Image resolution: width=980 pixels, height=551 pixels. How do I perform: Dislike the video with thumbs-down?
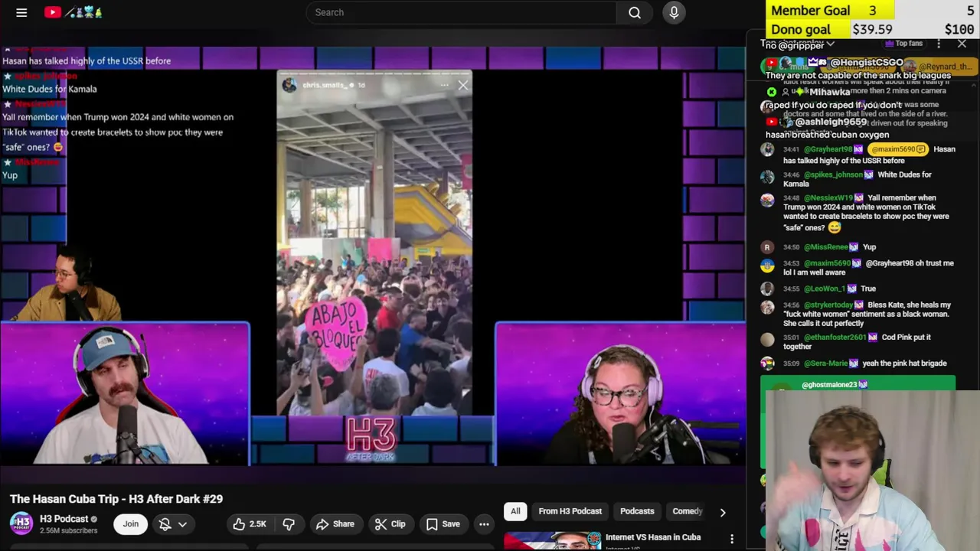point(289,523)
